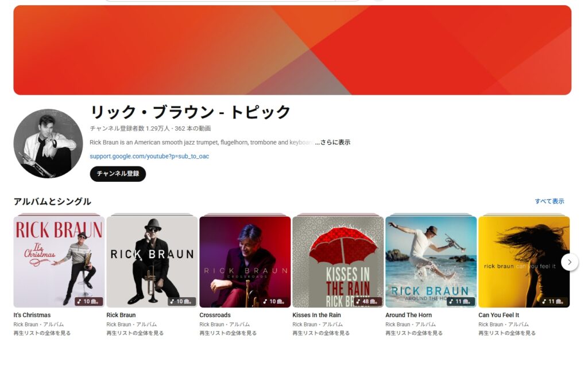588x374 pixels.
Task: View full playlist under Rick Braun album
Action: [x=135, y=333]
